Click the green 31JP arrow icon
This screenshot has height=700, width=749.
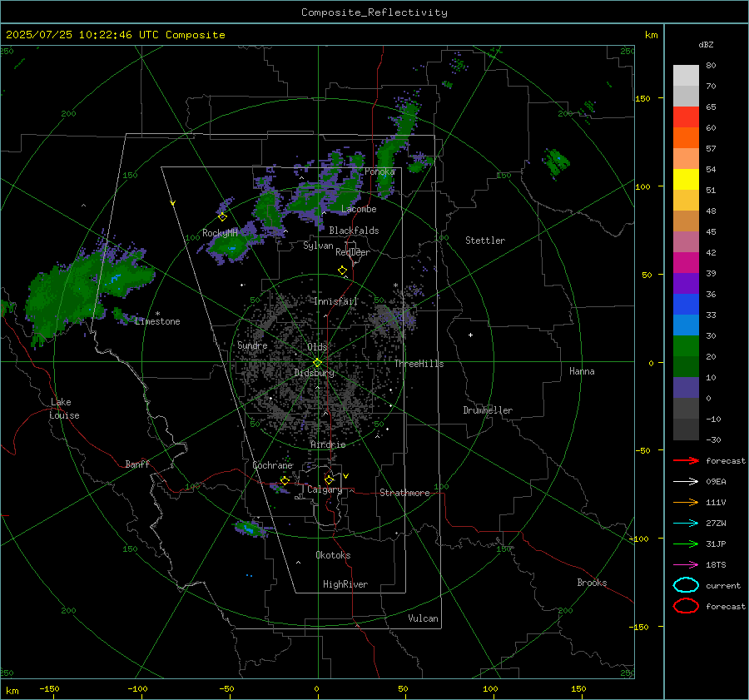pos(686,544)
